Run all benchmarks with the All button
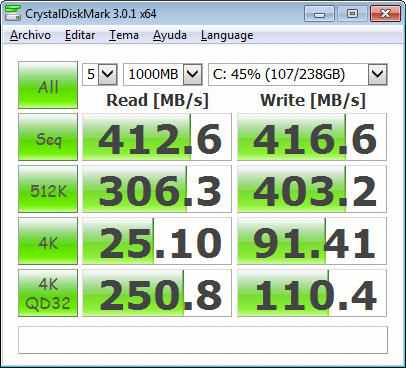The image size is (406, 368). [48, 85]
